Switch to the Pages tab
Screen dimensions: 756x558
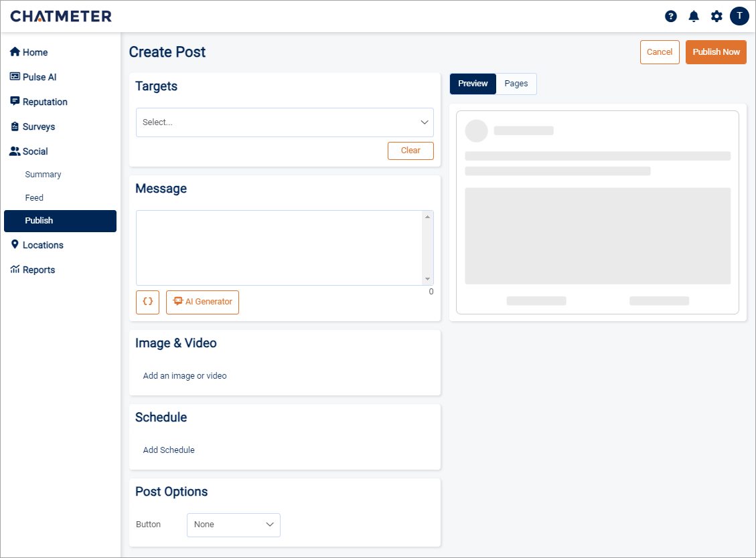coord(516,84)
